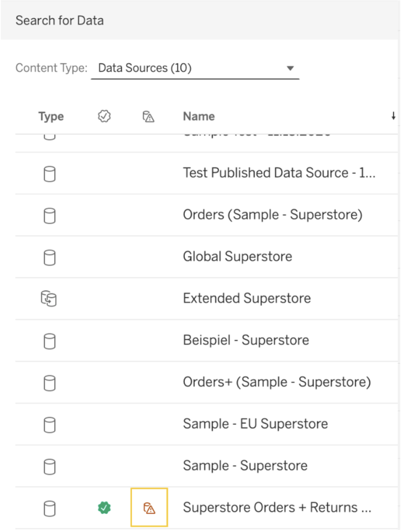Click the dropdown arrow next to Data Sources (10)
This screenshot has height=532, width=401.
290,68
